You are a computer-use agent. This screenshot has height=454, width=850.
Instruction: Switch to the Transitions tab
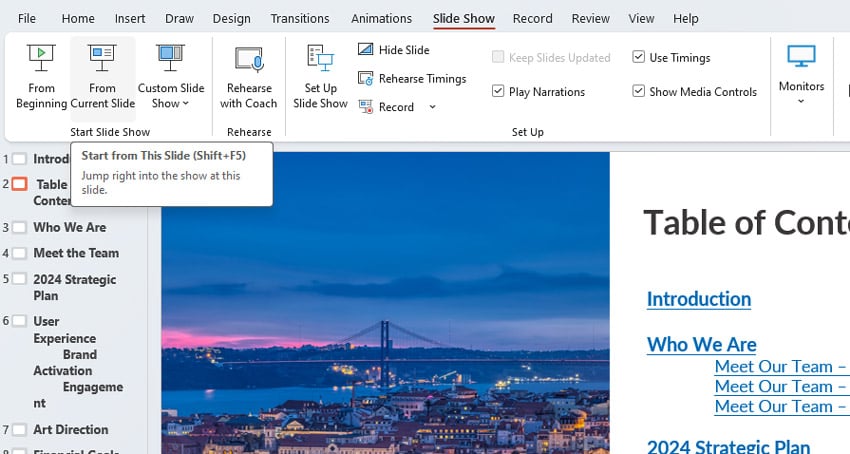(300, 19)
